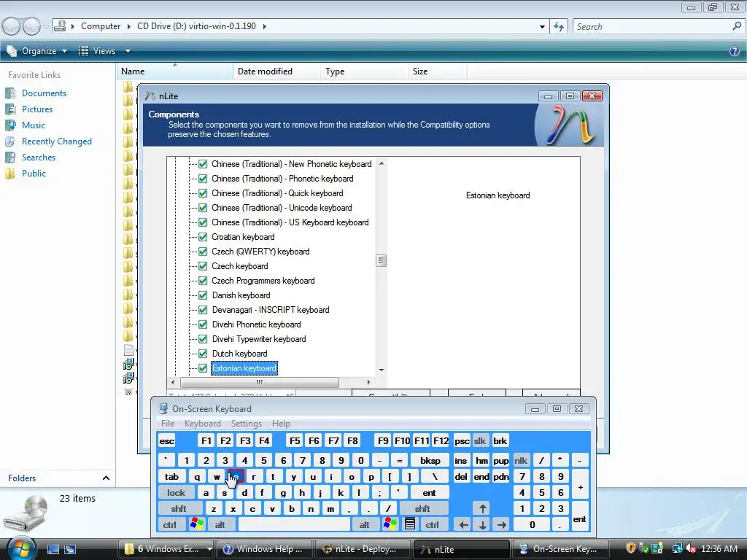The height and width of the screenshot is (560, 747).
Task: Select Chinese (Traditional) - Unicode keyboard text
Action: pyautogui.click(x=282, y=208)
